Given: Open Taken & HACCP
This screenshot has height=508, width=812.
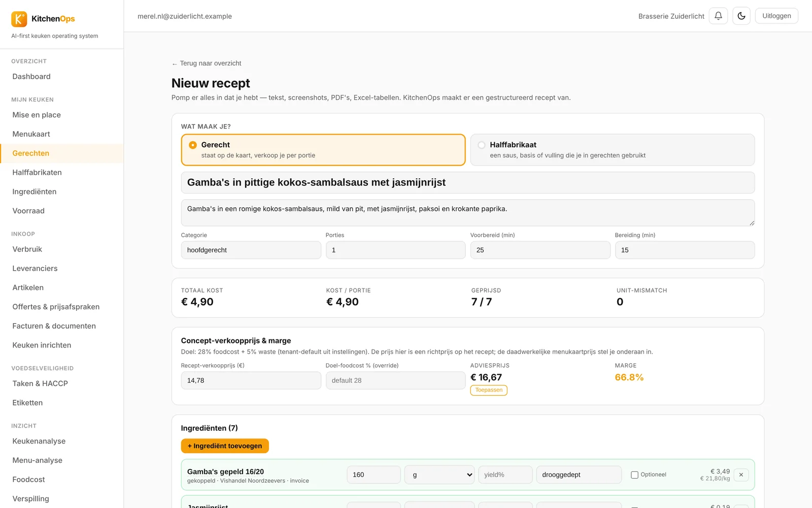Looking at the screenshot, I should [x=40, y=384].
